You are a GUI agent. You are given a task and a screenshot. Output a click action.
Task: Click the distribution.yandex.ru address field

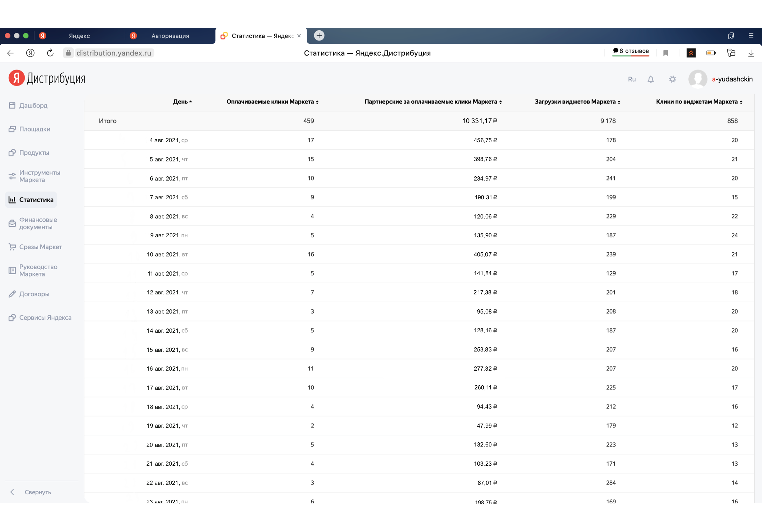coord(114,53)
